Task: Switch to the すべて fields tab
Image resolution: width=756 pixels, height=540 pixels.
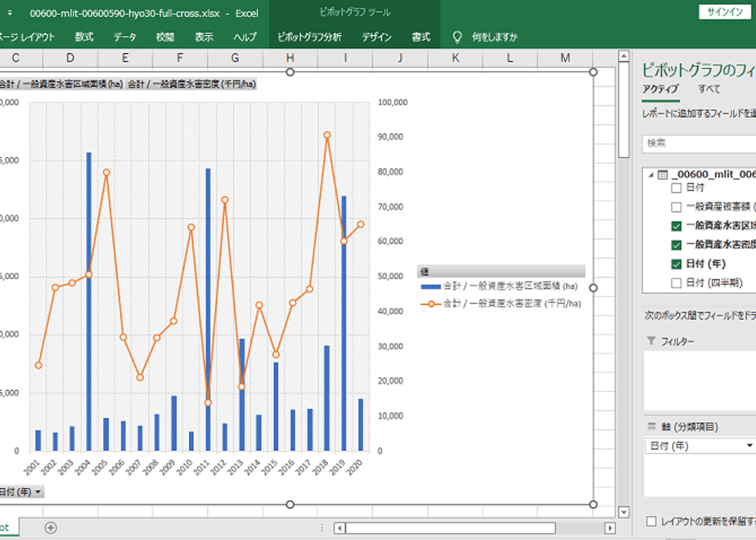Action: [x=709, y=88]
